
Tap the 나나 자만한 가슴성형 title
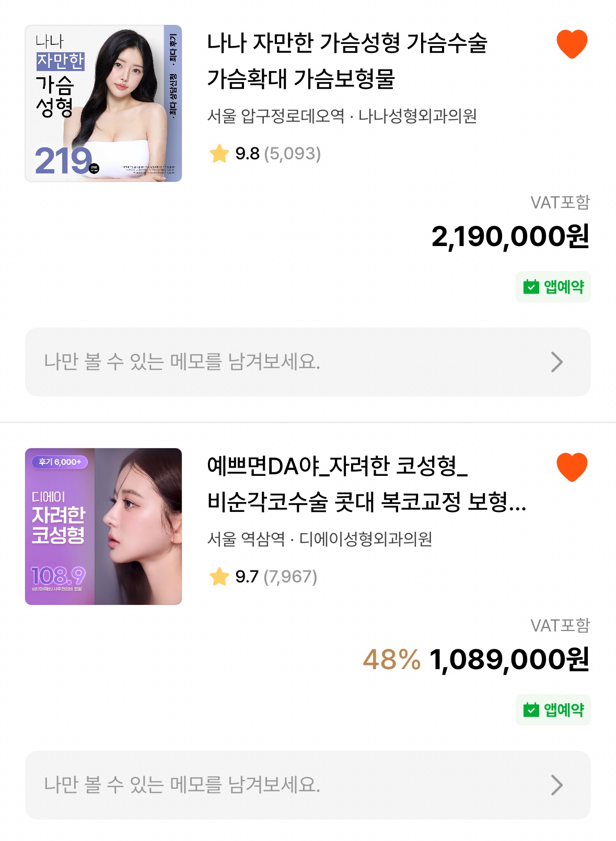(x=347, y=61)
